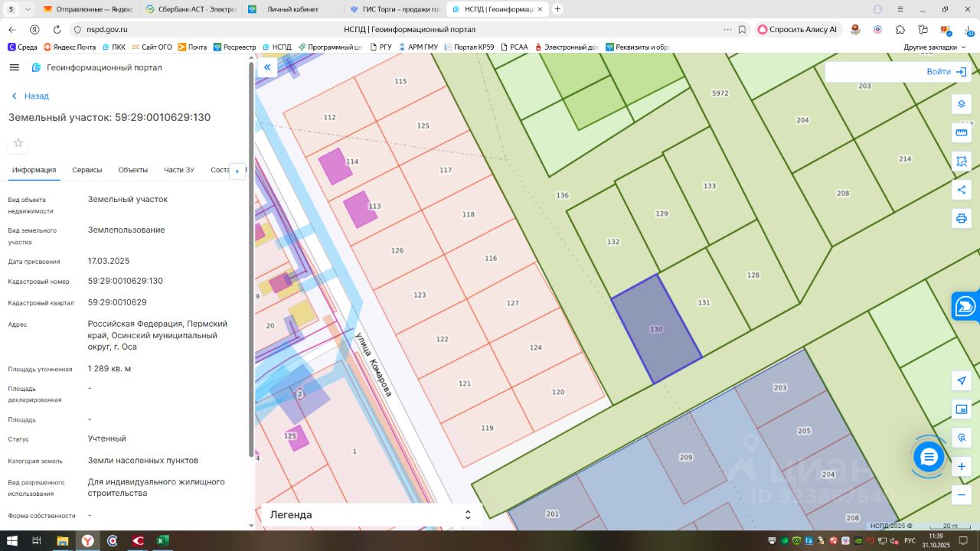
Task: Open the Части ЗУ tab
Action: coord(179,170)
